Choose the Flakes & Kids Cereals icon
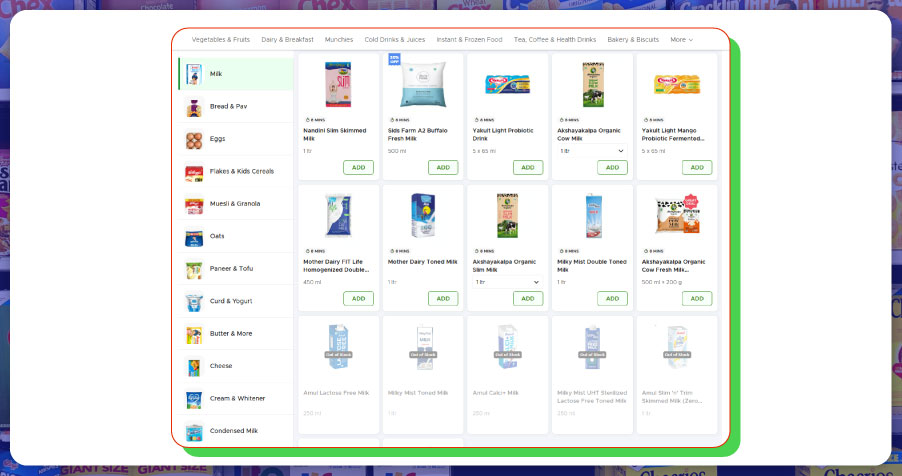 [x=194, y=172]
